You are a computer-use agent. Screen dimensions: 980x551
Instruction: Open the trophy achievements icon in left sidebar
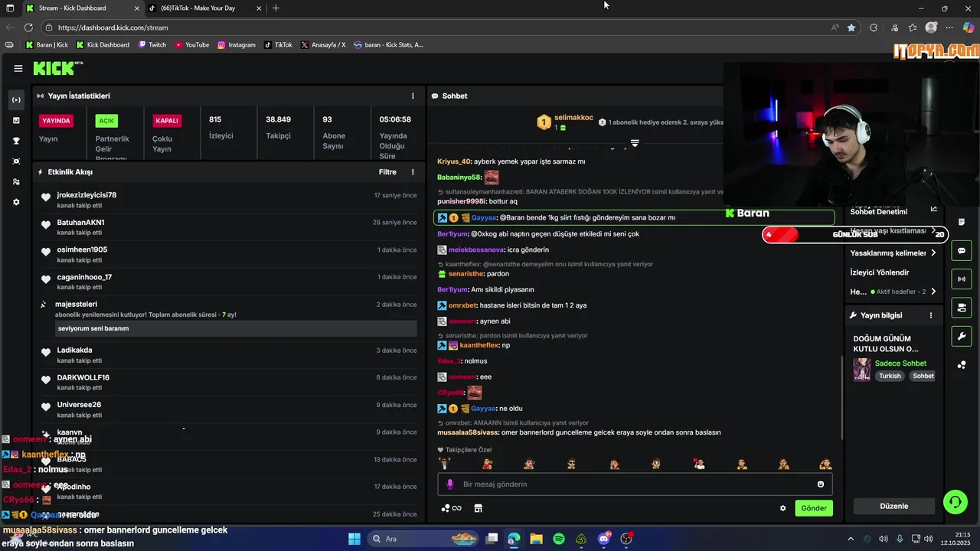pyautogui.click(x=16, y=141)
